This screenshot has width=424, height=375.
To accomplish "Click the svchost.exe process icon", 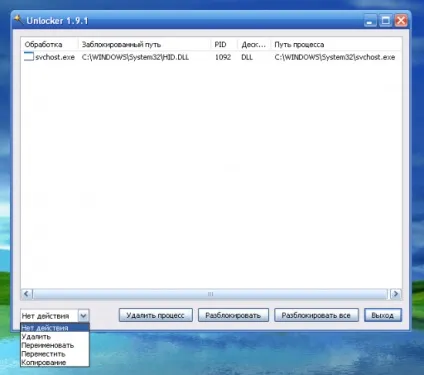I will pyautogui.click(x=29, y=57).
